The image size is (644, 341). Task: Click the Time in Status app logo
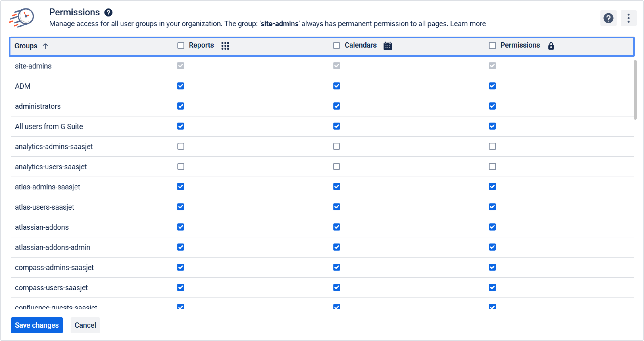point(22,18)
